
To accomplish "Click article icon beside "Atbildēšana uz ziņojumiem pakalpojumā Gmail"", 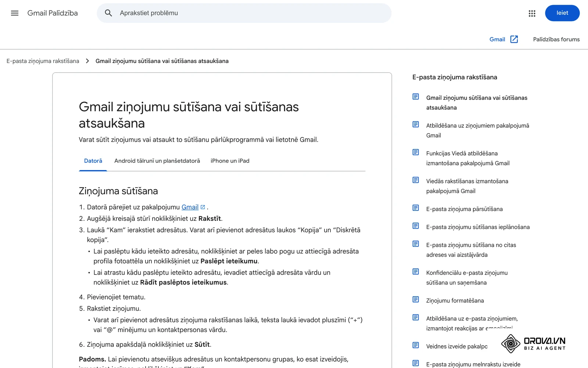I will pos(416,124).
